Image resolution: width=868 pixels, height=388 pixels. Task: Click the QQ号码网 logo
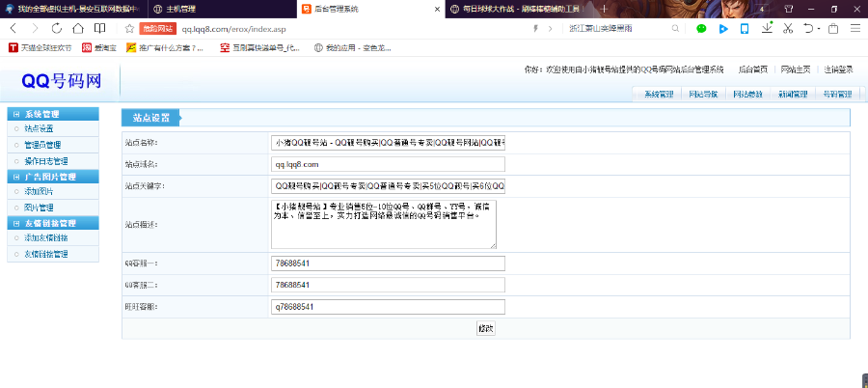[62, 81]
